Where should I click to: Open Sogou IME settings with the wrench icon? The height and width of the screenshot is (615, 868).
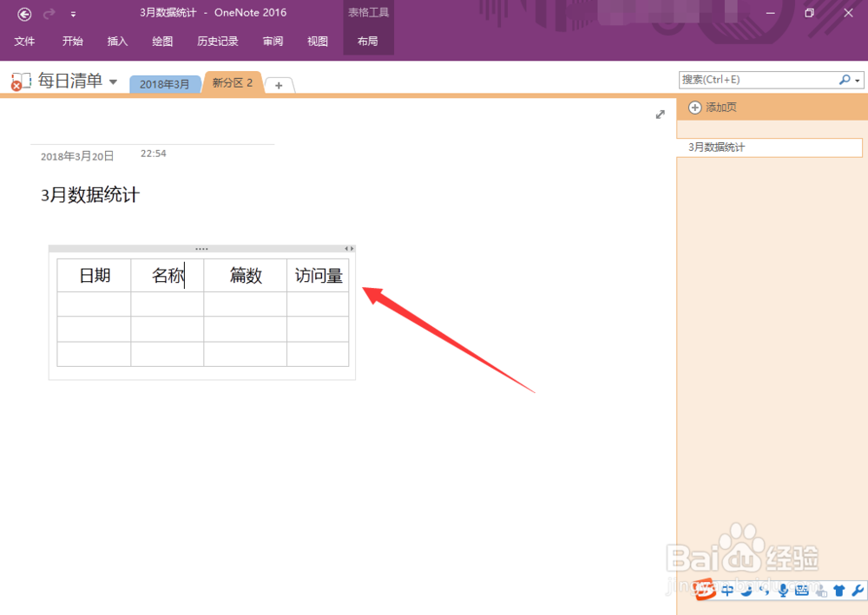[858, 590]
